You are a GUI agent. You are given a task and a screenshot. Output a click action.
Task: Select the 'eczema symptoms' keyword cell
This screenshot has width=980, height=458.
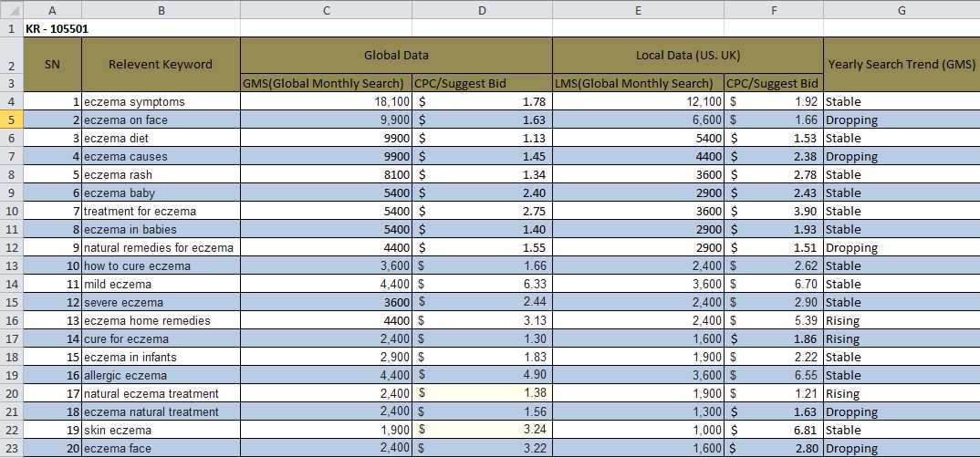pos(161,101)
